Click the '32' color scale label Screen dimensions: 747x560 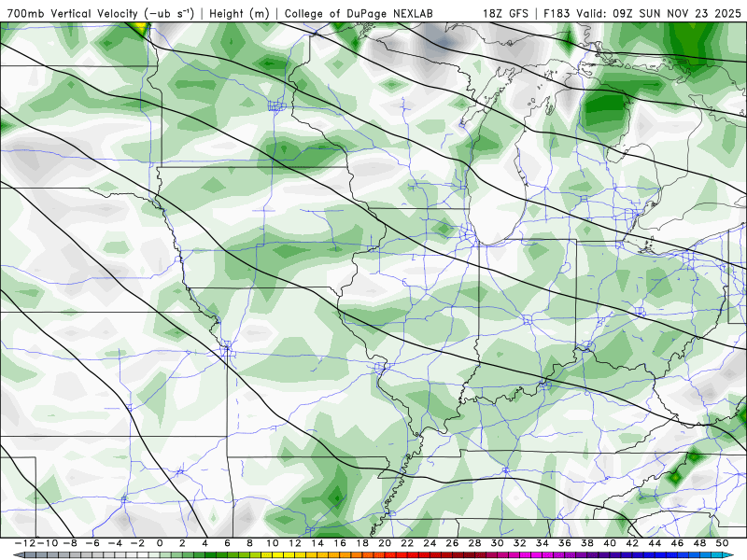coord(520,543)
